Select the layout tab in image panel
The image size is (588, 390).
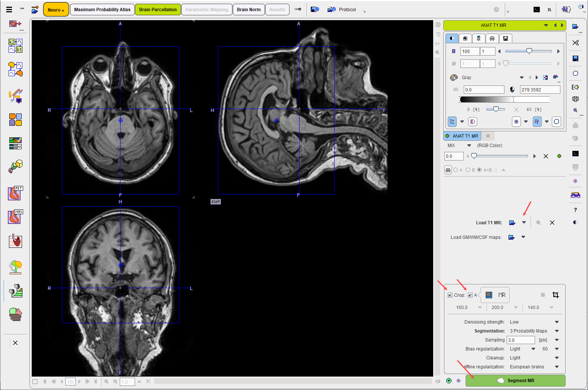pyautogui.click(x=465, y=38)
